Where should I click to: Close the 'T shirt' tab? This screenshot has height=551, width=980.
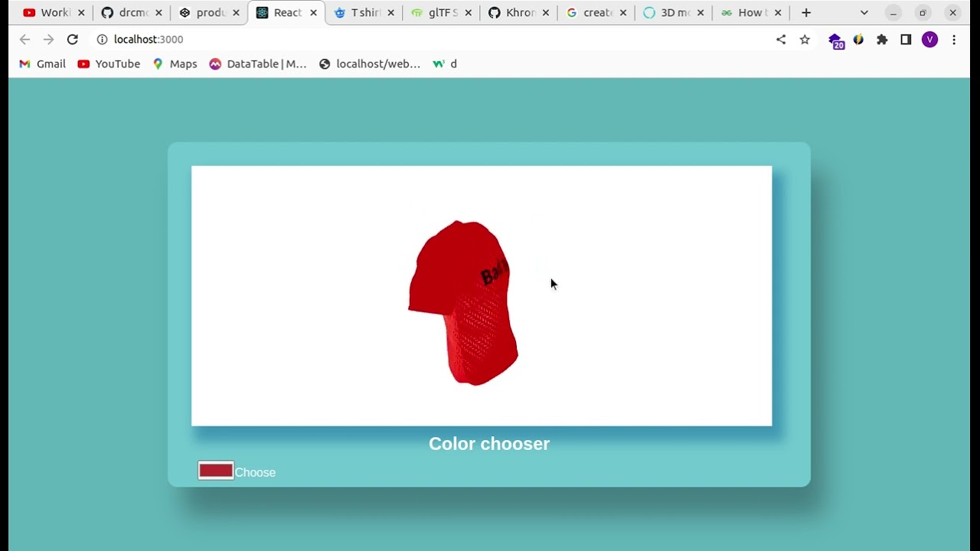390,13
